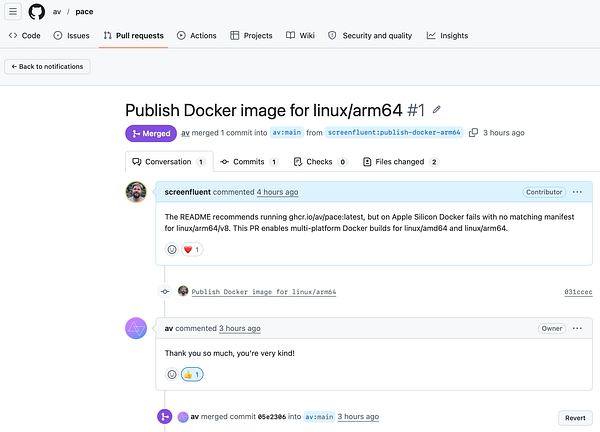This screenshot has height=432, width=600.
Task: Copy the head branch name icon
Action: [473, 132]
